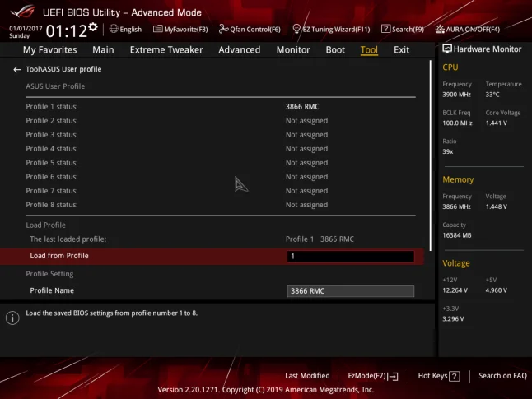The image size is (532, 399).
Task: Go to the Monitor tab
Action: 293,50
